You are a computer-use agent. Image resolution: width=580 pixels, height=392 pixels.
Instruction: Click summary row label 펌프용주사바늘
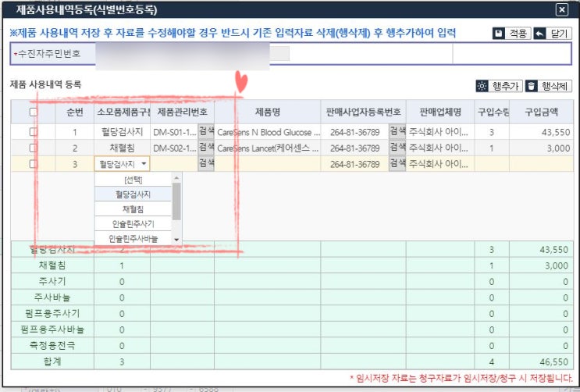(x=52, y=330)
